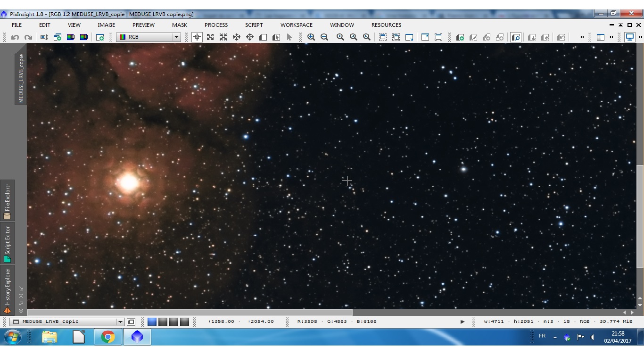Click the vertical scrollbar thumb beside the image

point(640,216)
